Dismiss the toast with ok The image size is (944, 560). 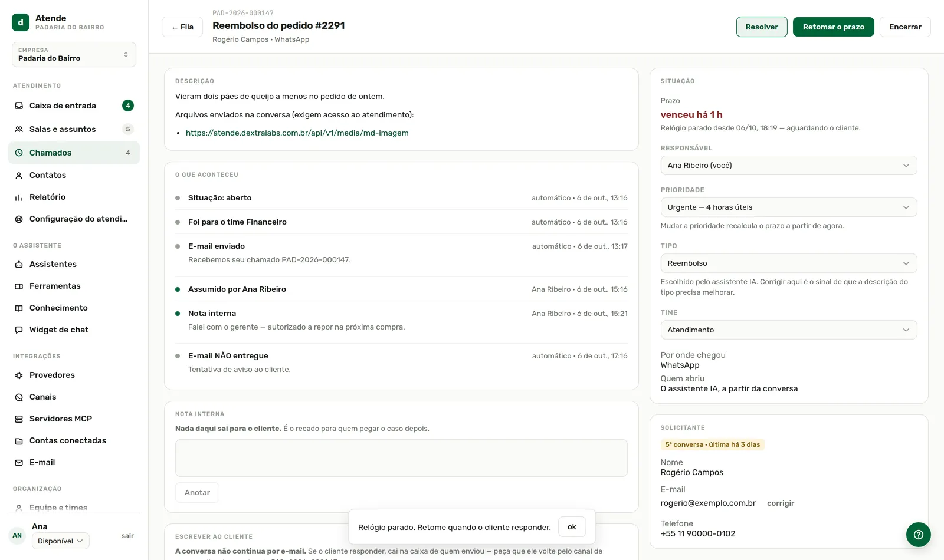click(x=572, y=527)
